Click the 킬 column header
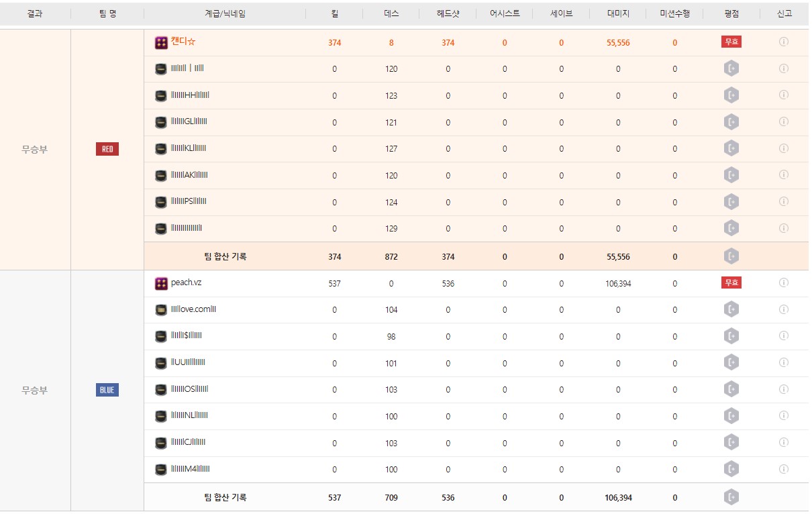 334,13
